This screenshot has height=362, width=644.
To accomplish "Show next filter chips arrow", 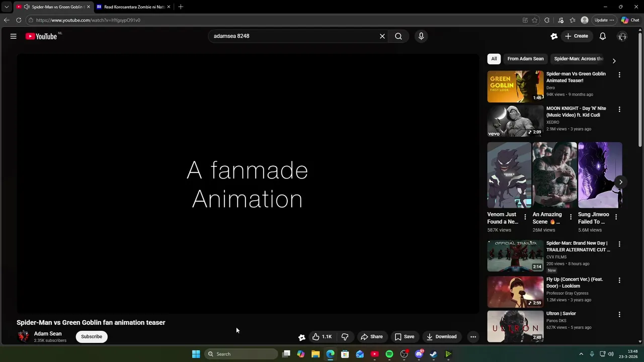I will click(614, 60).
